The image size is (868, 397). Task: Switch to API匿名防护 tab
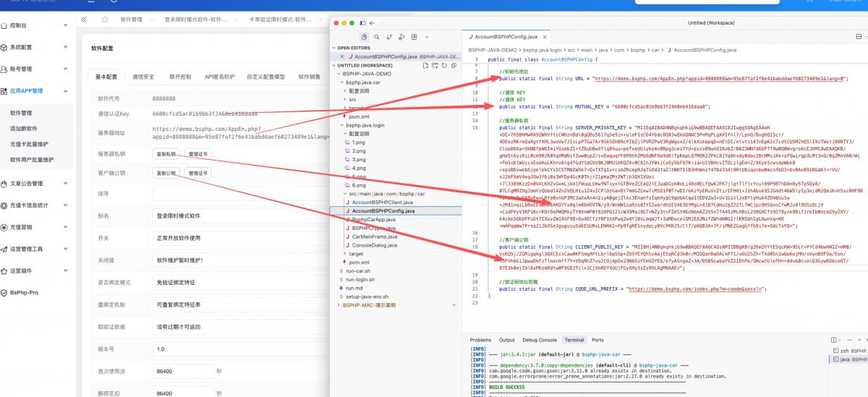pos(219,77)
